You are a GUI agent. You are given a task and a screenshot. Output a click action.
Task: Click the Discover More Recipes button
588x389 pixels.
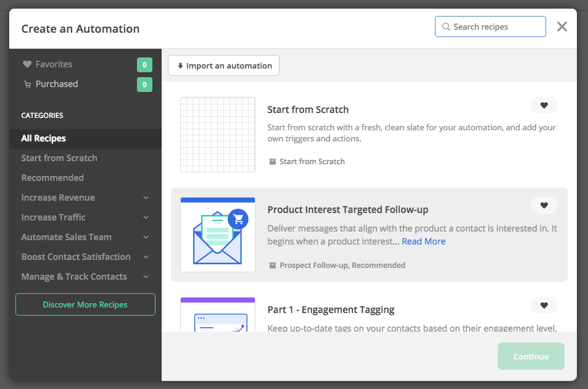tap(85, 304)
